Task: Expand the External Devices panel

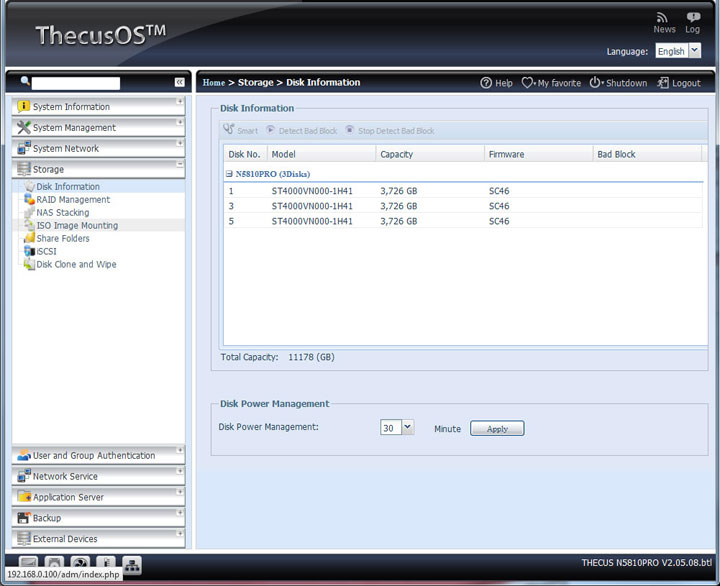Action: (180, 533)
